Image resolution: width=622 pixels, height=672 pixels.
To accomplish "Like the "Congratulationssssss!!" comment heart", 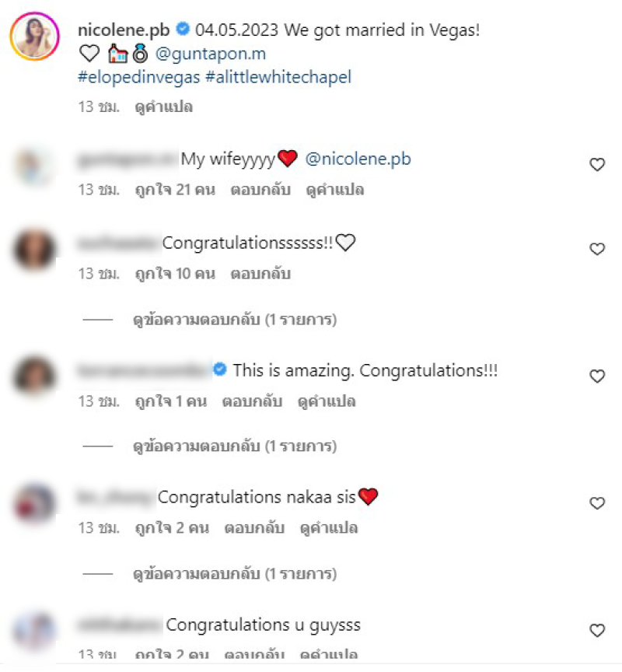I will 597,249.
